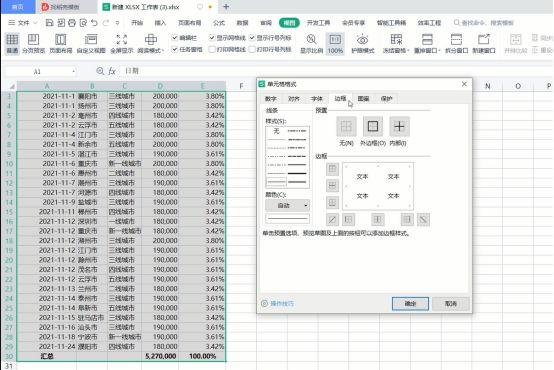Toggle Show Row/Column Headings checkbox

252,37
